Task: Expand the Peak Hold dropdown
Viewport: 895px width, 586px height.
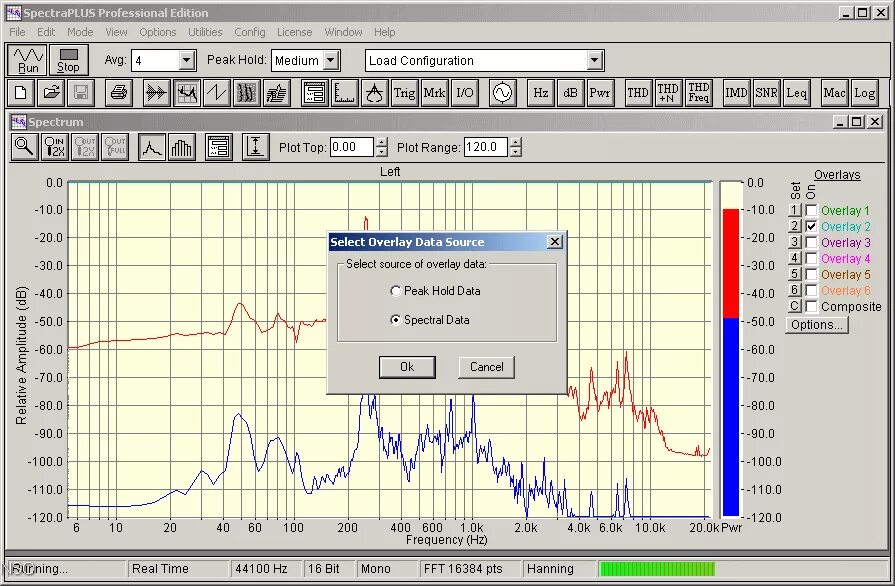Action: (330, 60)
